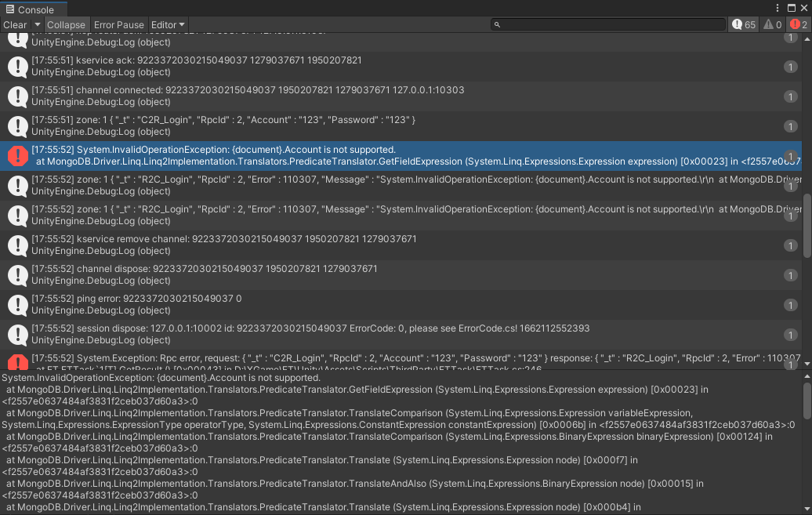Select the 'C2R_Login' zone log entry text

(x=223, y=120)
